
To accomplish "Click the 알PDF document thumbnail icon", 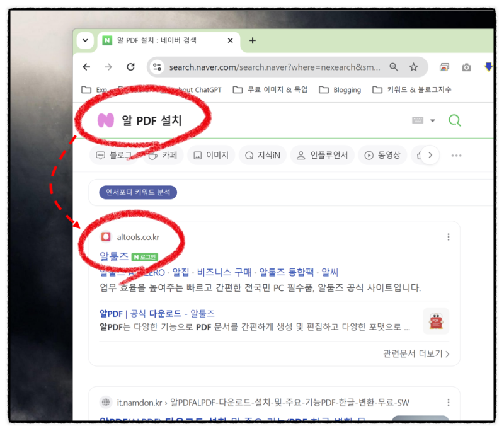I will [436, 321].
